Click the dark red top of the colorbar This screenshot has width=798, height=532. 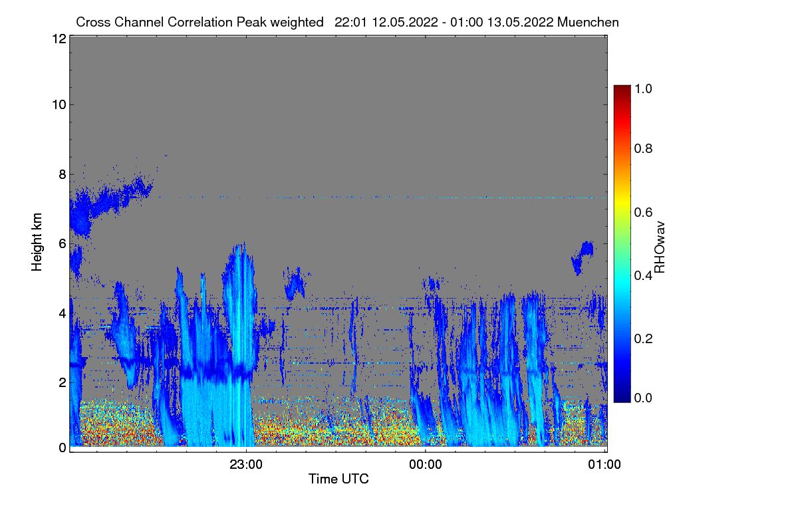point(622,90)
